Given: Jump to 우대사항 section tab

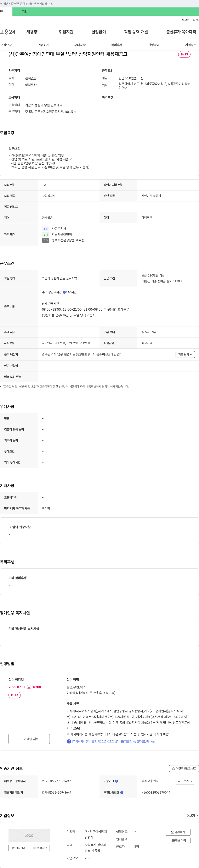Looking at the screenshot, I should pos(80,45).
